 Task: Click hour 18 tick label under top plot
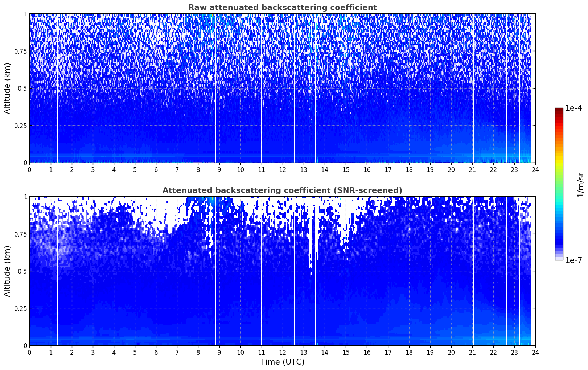click(x=409, y=170)
